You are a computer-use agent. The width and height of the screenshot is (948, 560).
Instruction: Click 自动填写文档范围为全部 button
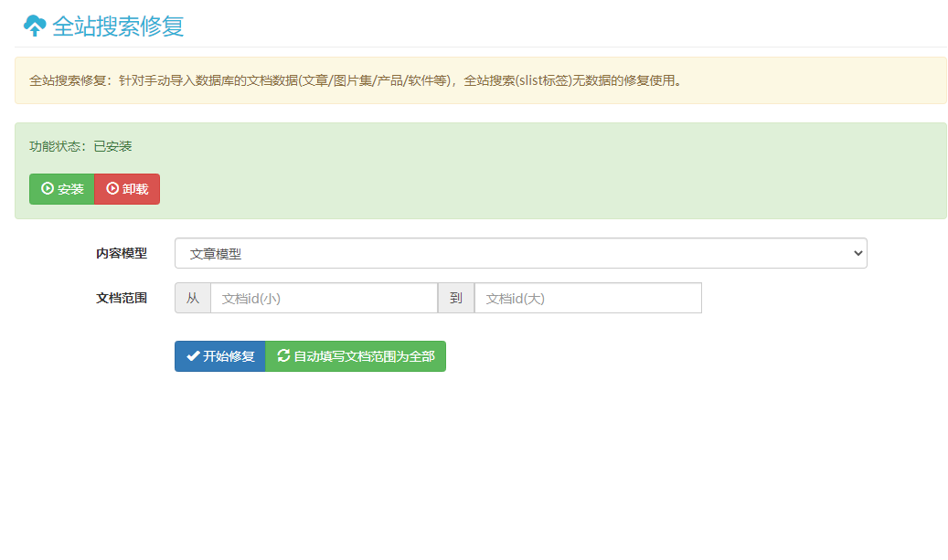(x=356, y=356)
